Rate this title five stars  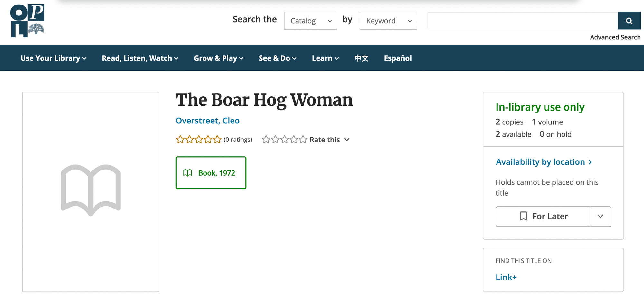[x=303, y=140]
